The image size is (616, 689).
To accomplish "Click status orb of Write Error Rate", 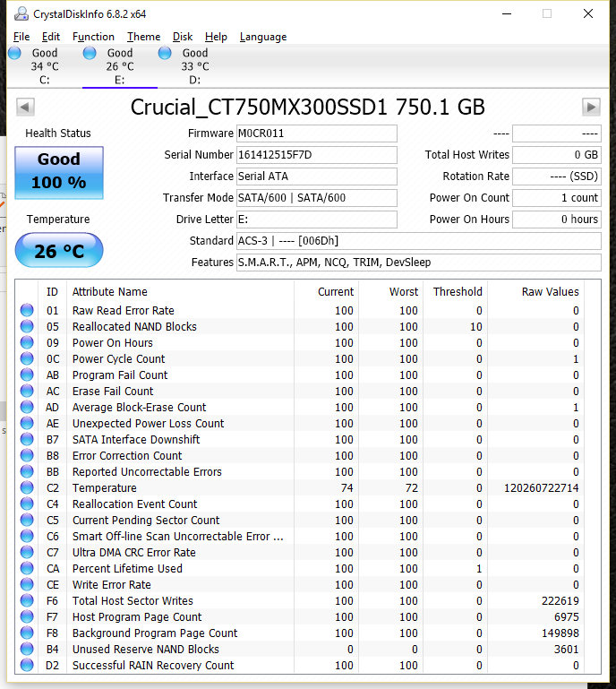I will (27, 584).
